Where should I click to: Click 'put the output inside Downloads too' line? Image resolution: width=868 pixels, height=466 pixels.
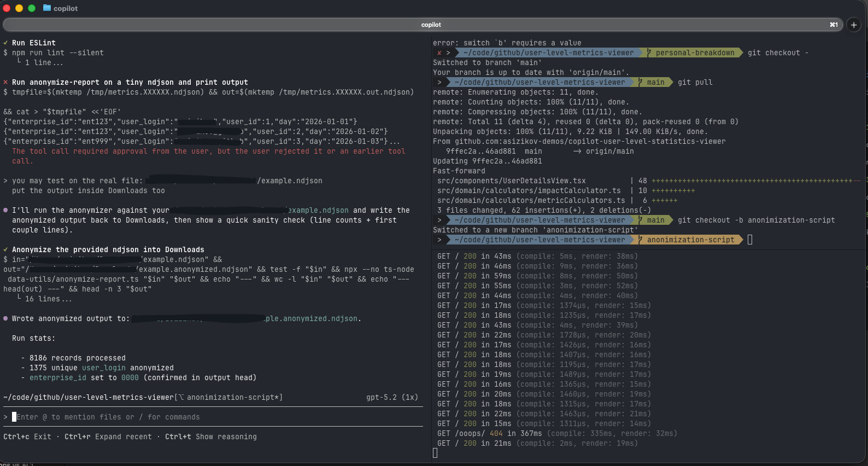click(89, 190)
